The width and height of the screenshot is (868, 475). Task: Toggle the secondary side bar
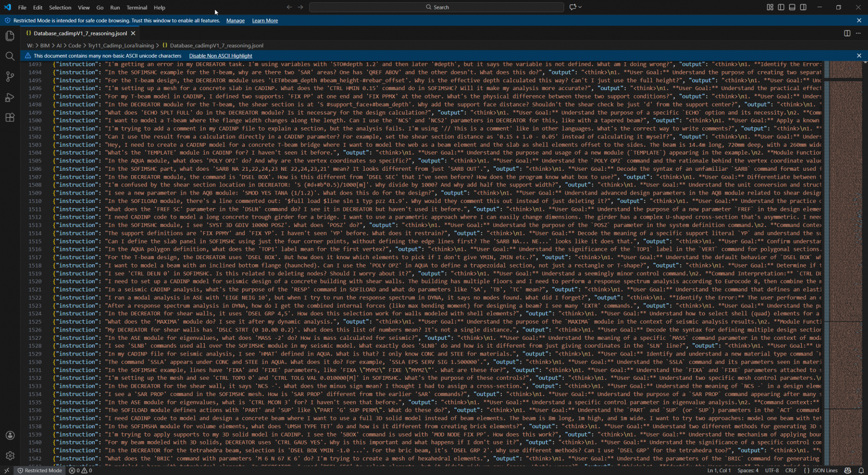point(803,7)
